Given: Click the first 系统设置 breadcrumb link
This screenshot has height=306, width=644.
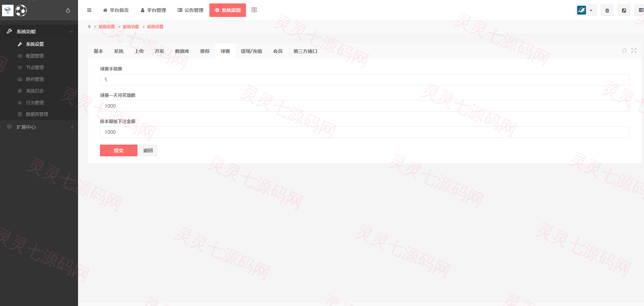Looking at the screenshot, I should point(107,27).
